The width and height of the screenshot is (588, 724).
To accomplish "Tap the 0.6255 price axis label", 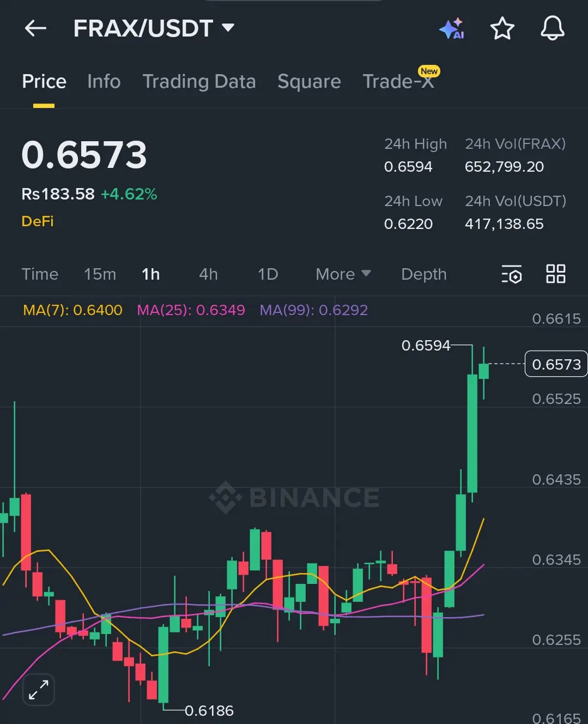I will pos(556,640).
